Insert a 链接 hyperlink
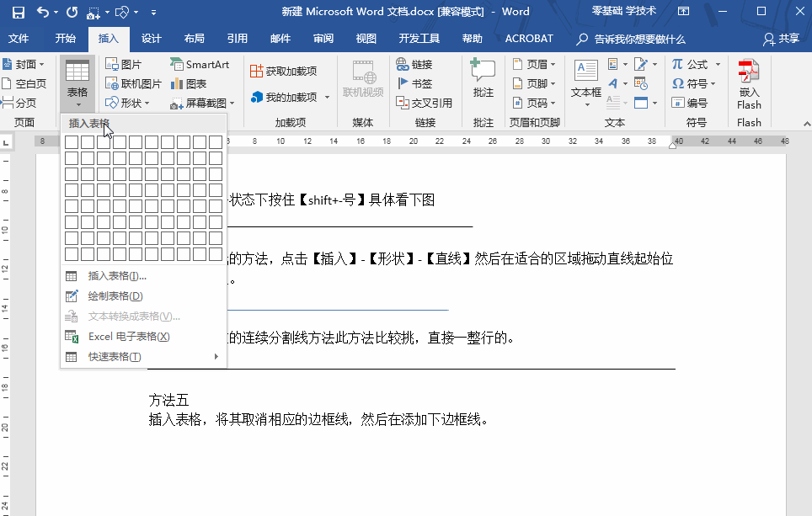This screenshot has height=516, width=812. (414, 64)
